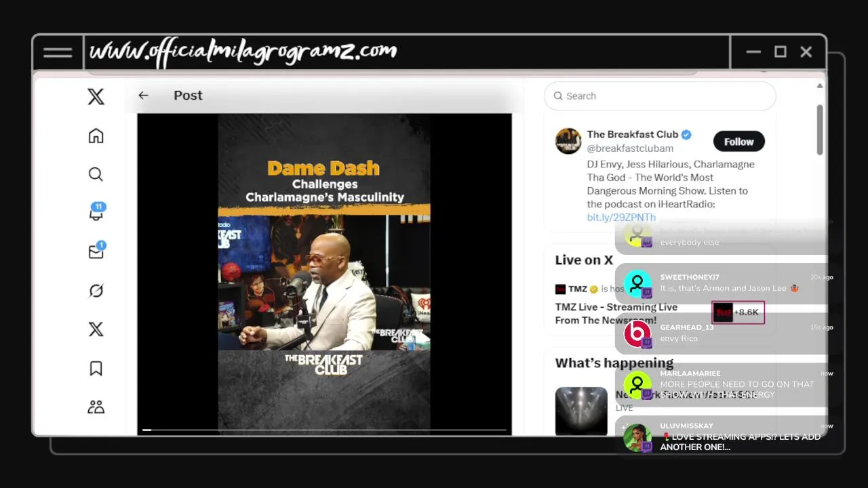Open TMZ Live - Streaming Live broadcast
The width and height of the screenshot is (868, 488).
(616, 313)
